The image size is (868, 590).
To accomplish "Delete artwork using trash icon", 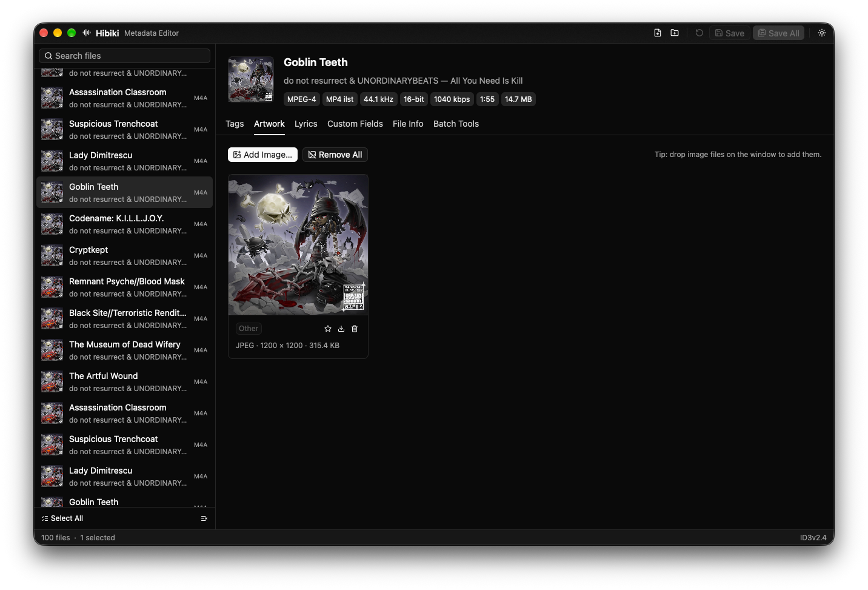I will point(355,329).
